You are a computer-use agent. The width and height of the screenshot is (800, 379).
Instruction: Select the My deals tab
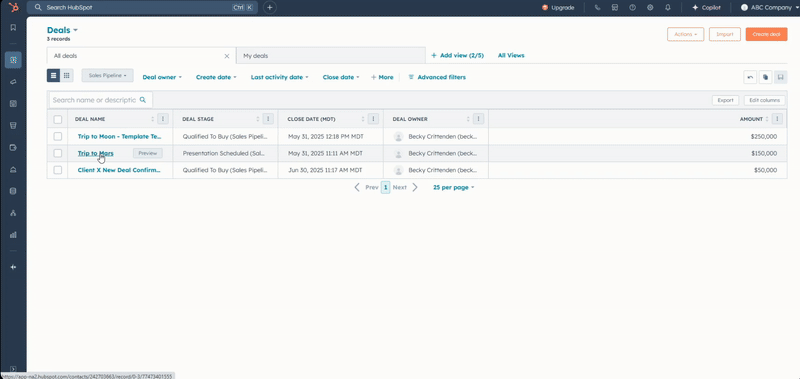pos(331,56)
